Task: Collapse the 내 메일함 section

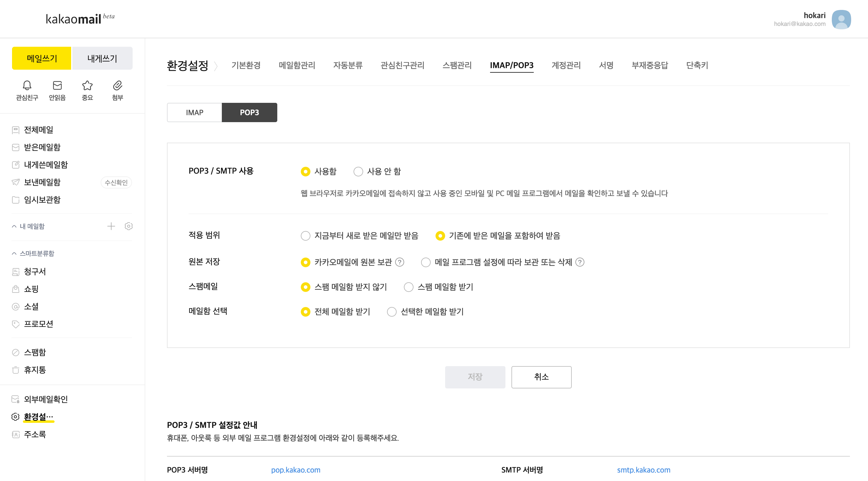Action: point(14,226)
